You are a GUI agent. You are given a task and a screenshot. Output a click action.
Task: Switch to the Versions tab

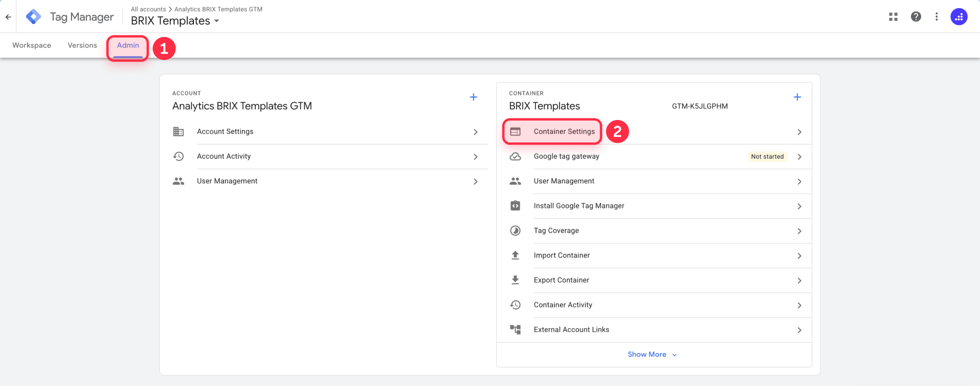click(82, 45)
